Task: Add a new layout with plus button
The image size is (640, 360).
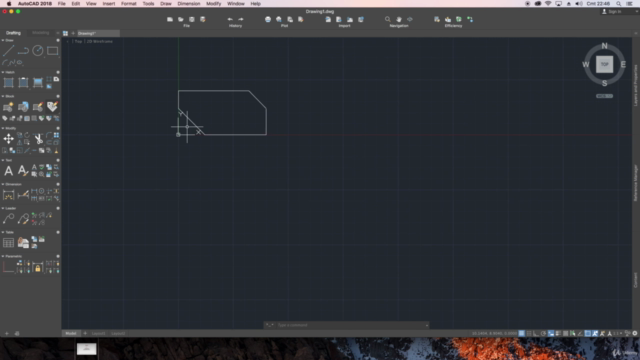Action: [85, 333]
